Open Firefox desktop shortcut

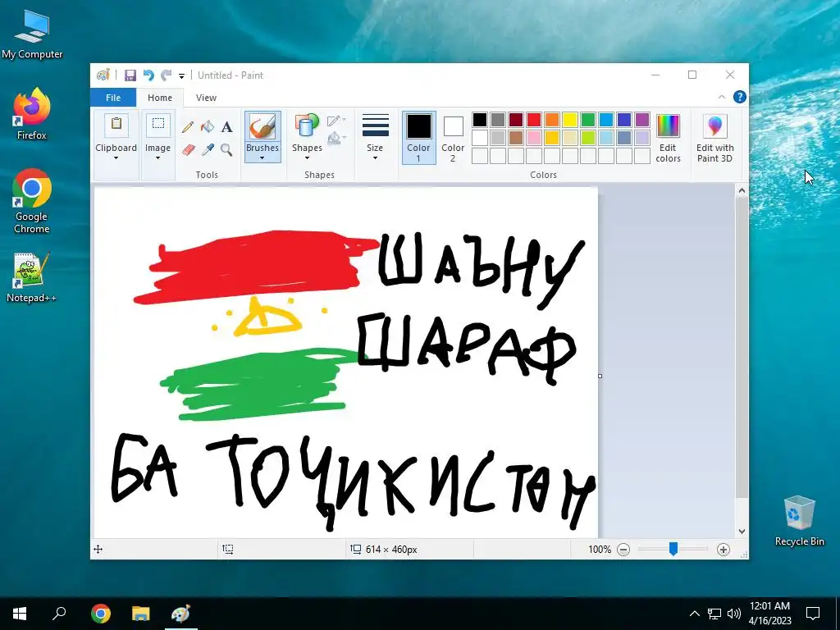point(32,114)
